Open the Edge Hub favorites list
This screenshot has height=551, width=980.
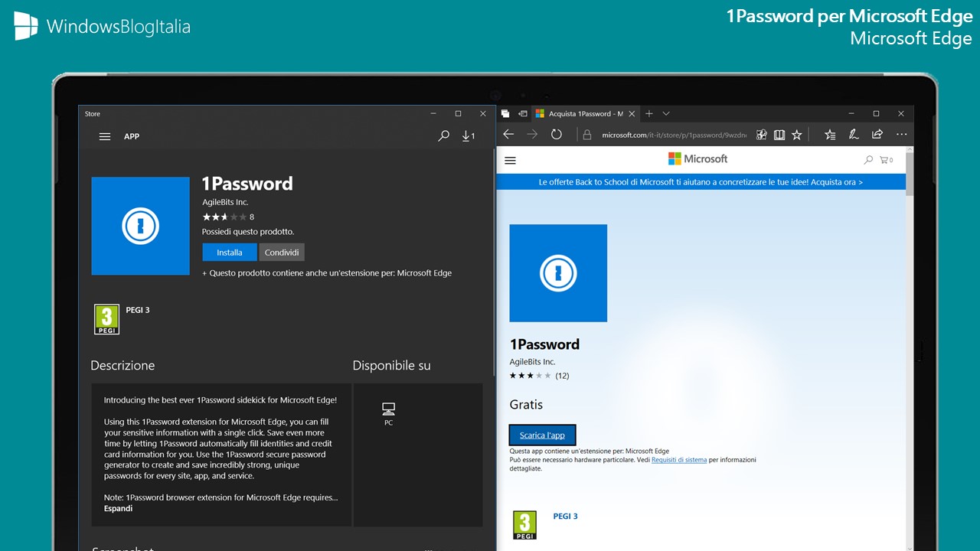pos(830,135)
